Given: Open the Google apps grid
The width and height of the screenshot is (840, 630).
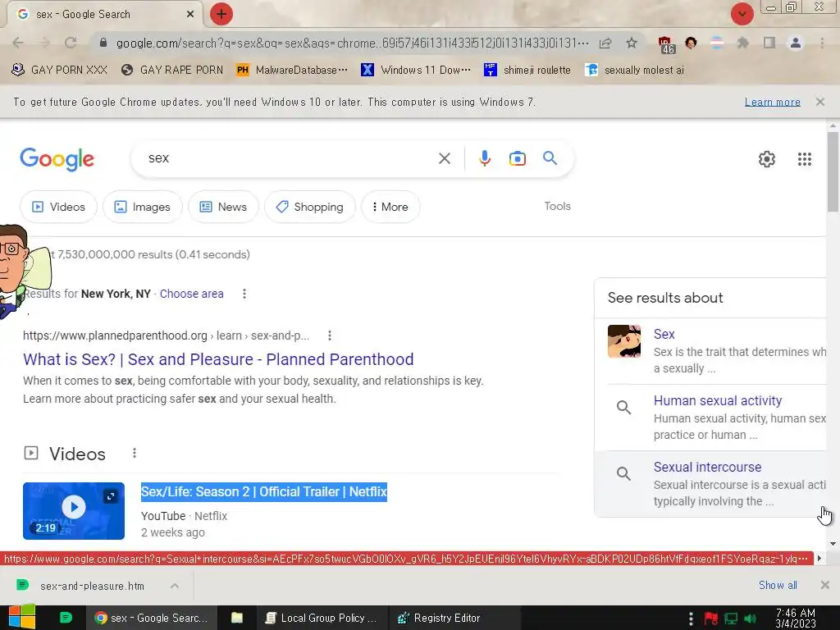Looking at the screenshot, I should [804, 159].
